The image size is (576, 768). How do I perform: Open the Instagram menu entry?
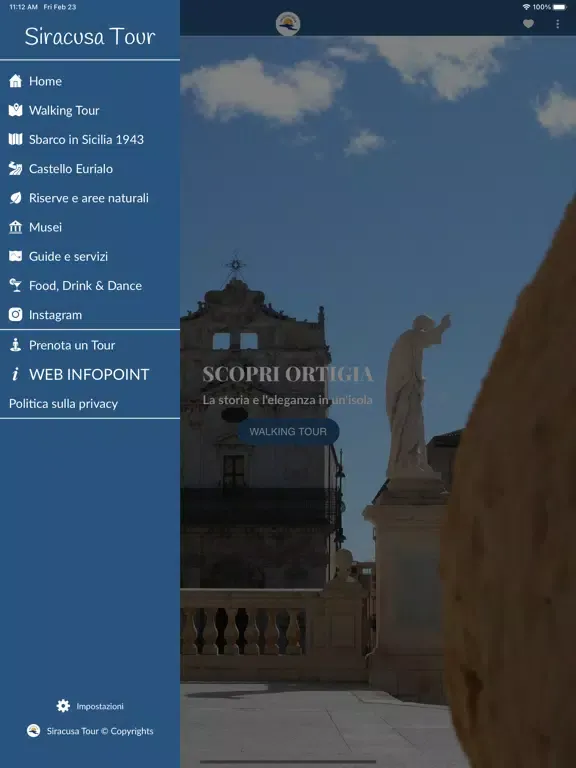point(90,314)
